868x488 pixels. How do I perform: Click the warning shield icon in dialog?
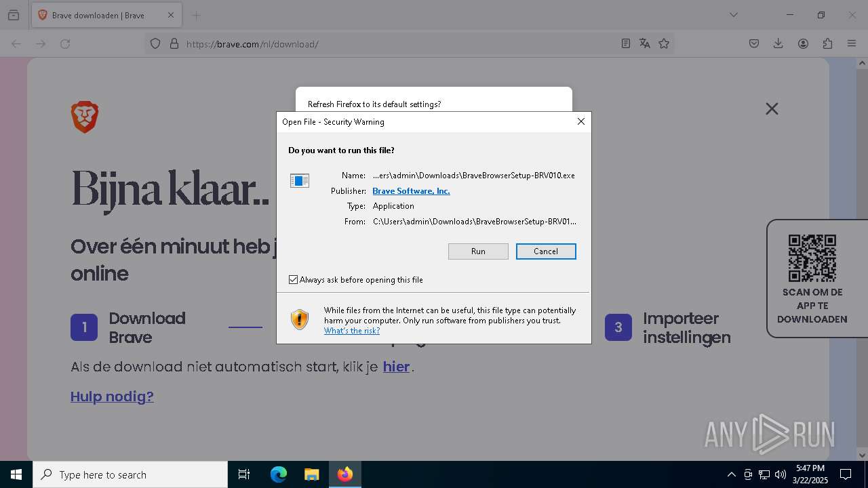[300, 319]
